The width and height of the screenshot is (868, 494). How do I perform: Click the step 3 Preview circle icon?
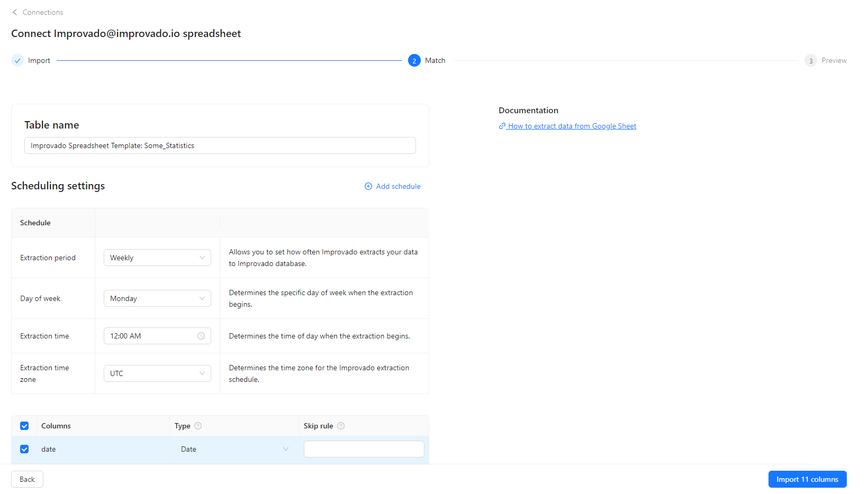coord(811,60)
